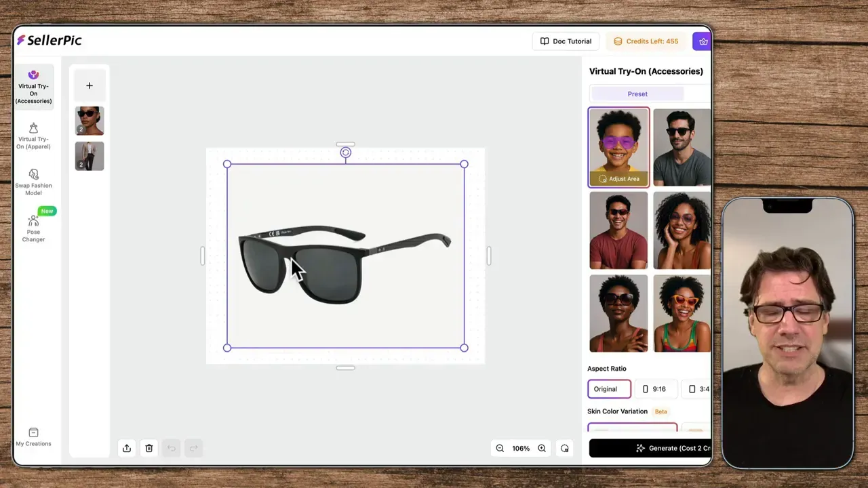This screenshot has width=868, height=488.
Task: Switch to the Preset tab
Action: coord(637,94)
